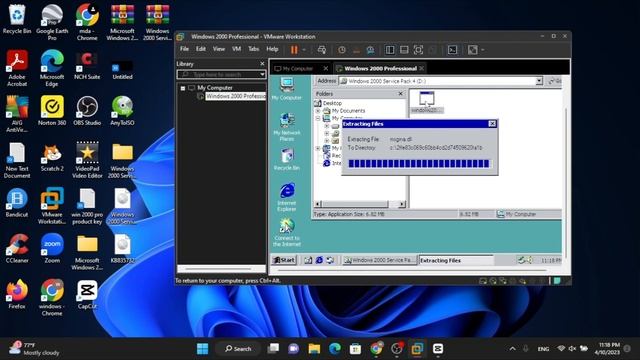Viewport: 640px width, 360px height.
Task: Toggle the library sidebar view icon
Action: 390,50
